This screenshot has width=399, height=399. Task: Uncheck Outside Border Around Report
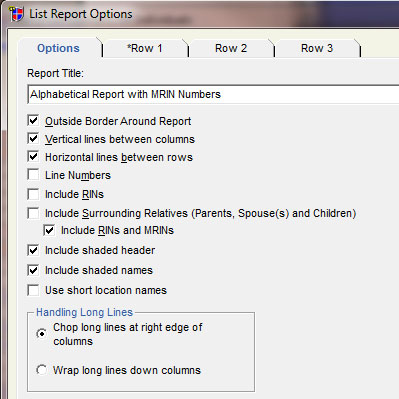pos(33,121)
